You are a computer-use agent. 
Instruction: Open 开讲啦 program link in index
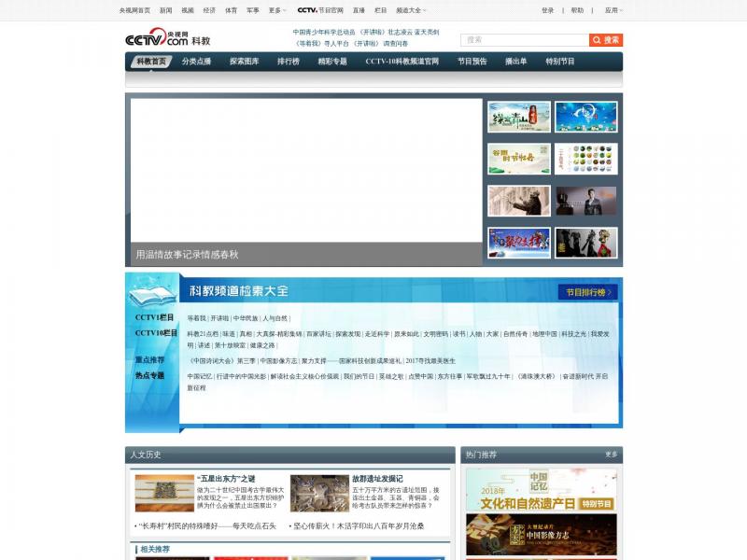point(219,318)
